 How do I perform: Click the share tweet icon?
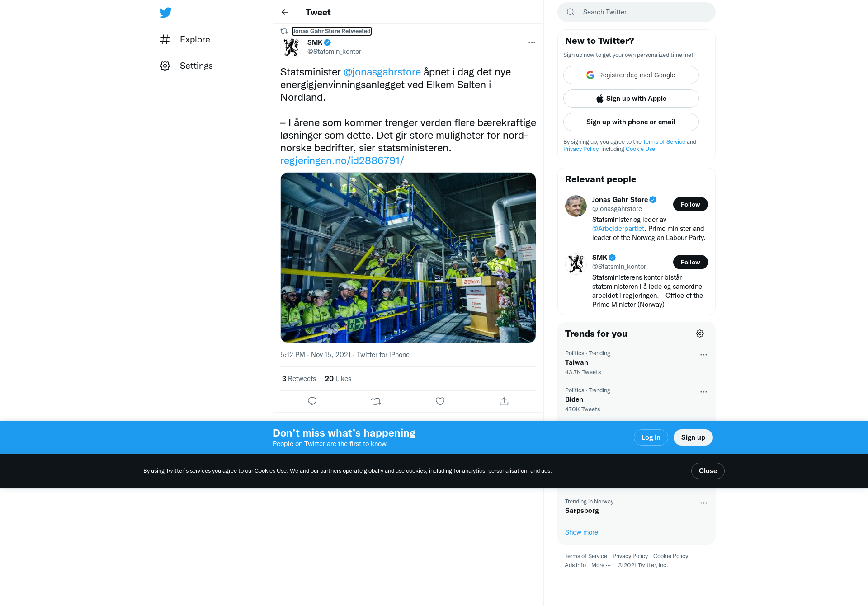(x=504, y=401)
